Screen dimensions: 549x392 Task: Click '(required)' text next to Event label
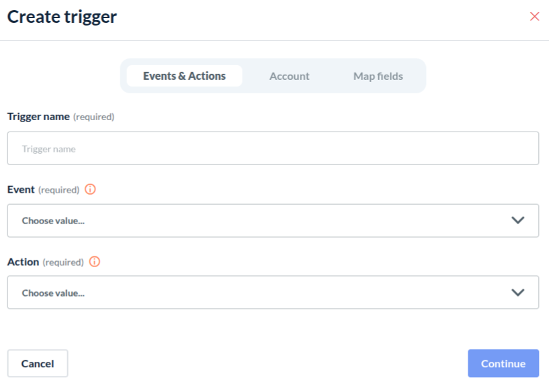(59, 190)
